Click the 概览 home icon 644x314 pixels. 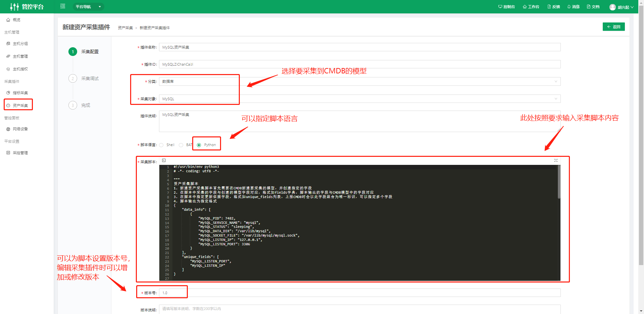pyautogui.click(x=8, y=20)
